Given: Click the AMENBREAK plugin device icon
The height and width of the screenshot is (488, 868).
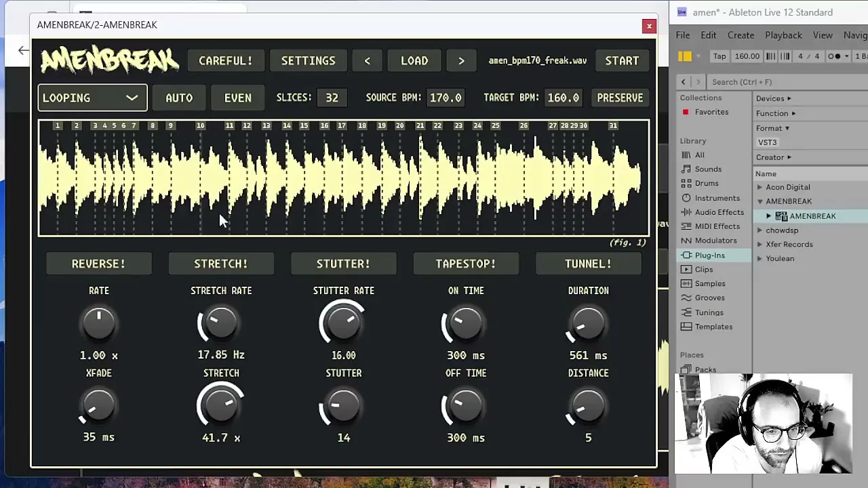Looking at the screenshot, I should point(781,216).
